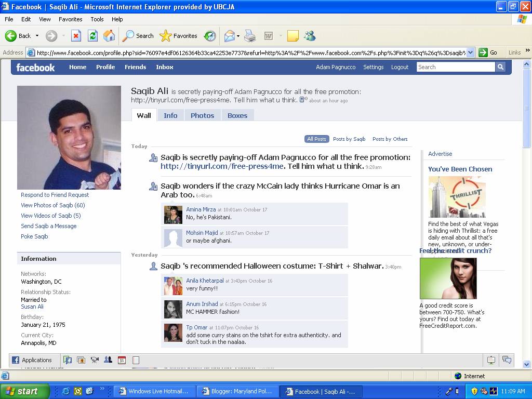
Task: Go to IE Home page house icon
Action: 109,36
